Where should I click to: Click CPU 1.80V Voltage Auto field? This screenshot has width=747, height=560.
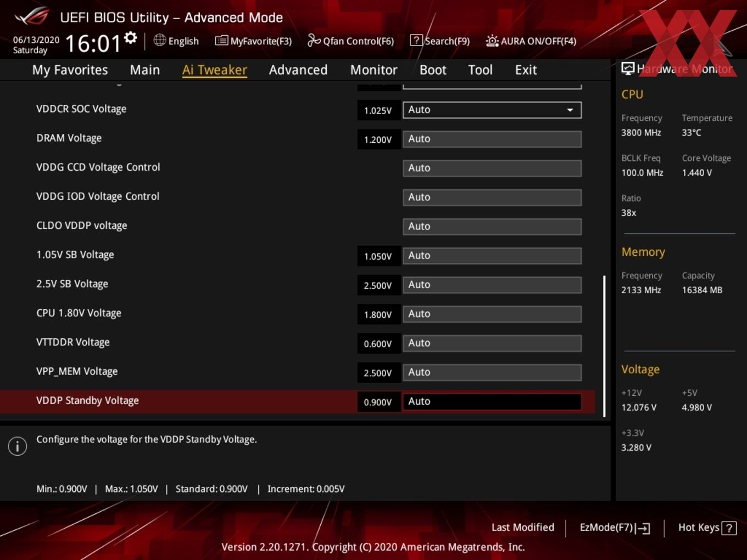pos(492,313)
